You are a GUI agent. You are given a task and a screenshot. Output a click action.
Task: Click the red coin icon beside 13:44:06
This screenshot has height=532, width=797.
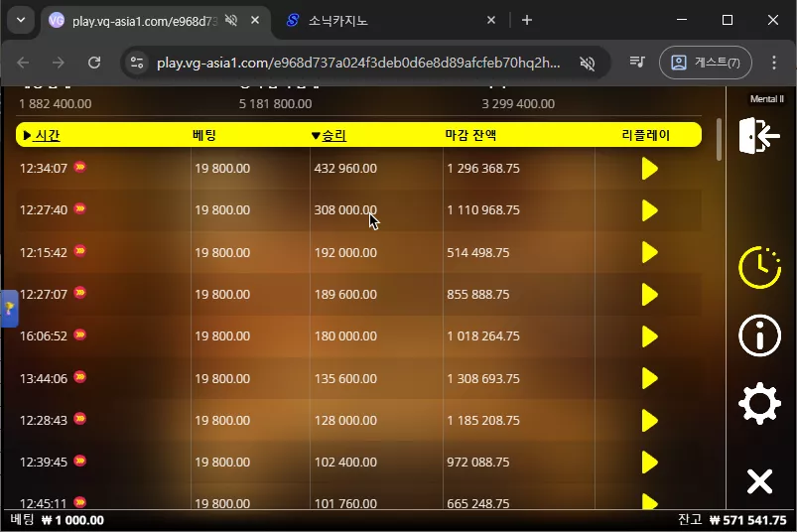pyautogui.click(x=79, y=376)
